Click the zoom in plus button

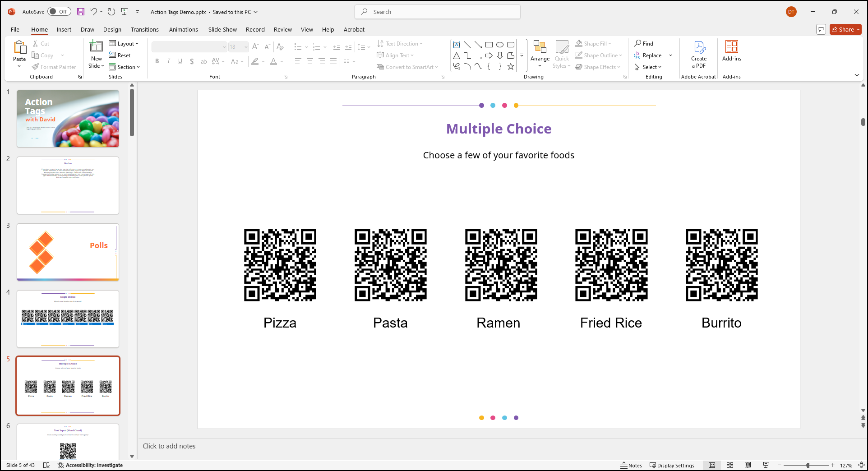(x=833, y=465)
